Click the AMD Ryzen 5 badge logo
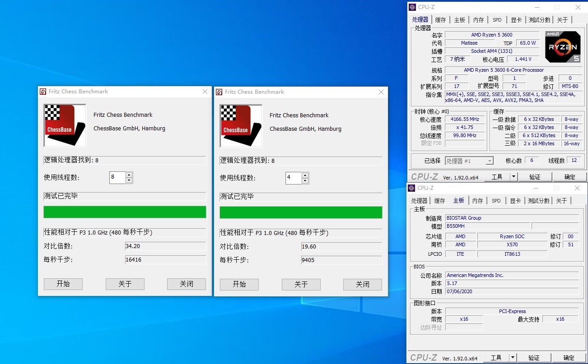Viewport: 588px width, 364px height. click(563, 47)
